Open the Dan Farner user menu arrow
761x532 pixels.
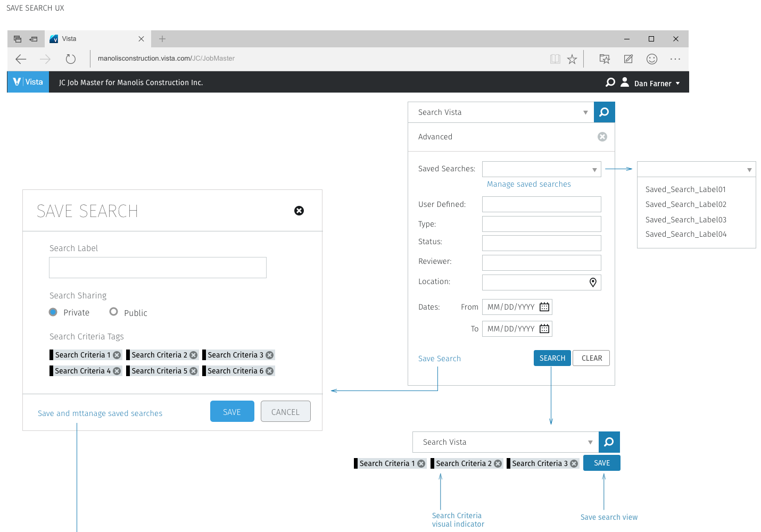point(677,84)
